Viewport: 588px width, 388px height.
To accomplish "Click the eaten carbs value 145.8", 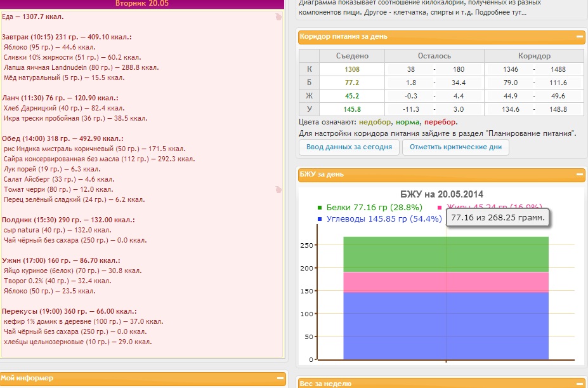I will tap(352, 110).
